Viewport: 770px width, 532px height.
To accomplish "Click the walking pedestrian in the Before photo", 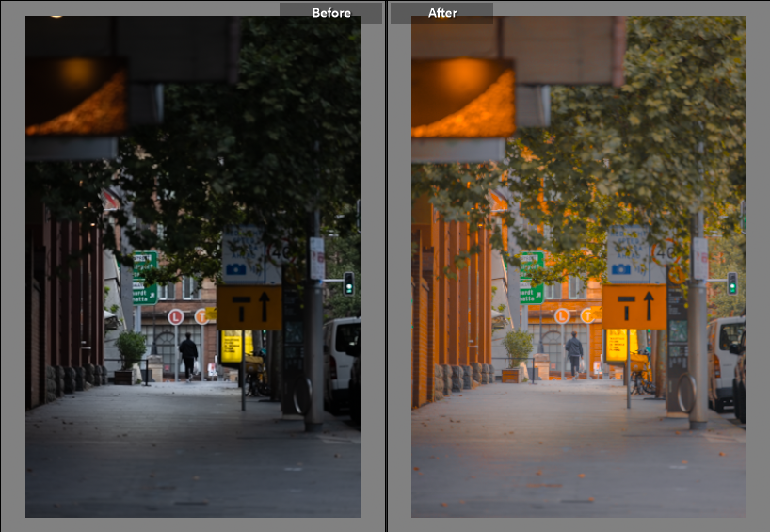I will coord(188,355).
